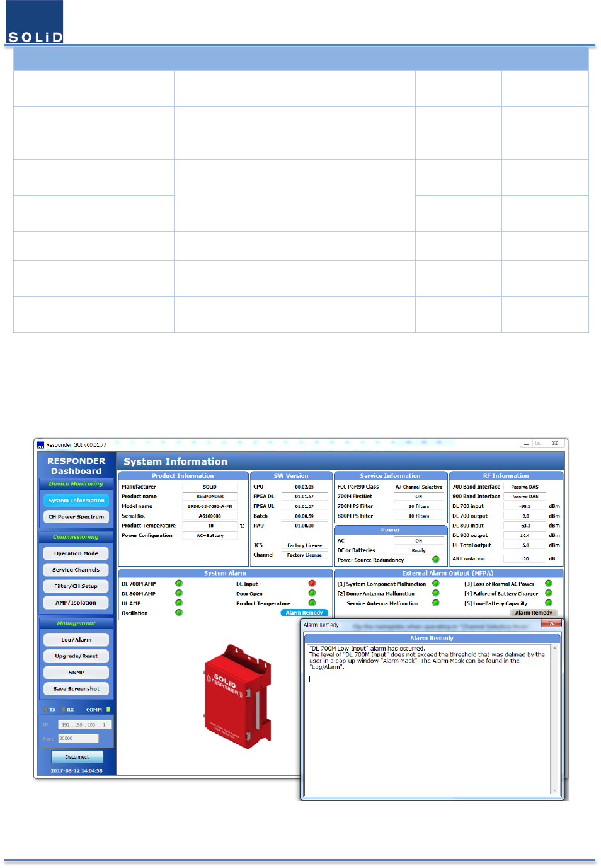Click the timestamp 2017-08-12 14:04:58
The image size is (601, 868).
pos(77,771)
